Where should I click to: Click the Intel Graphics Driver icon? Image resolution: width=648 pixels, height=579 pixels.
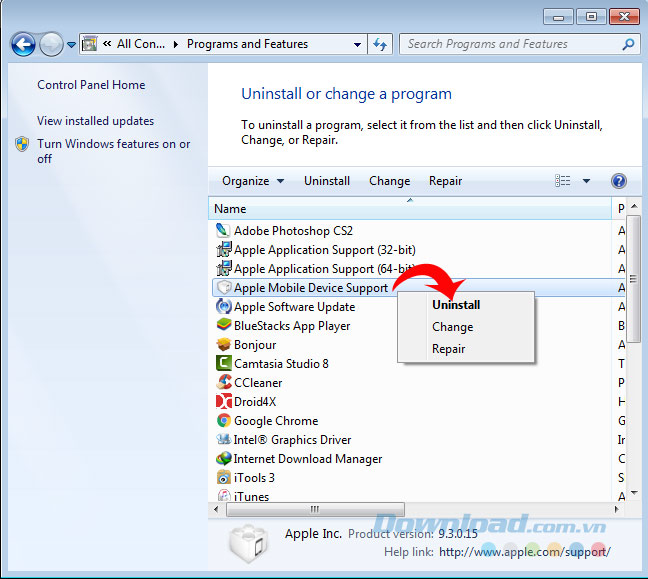pos(224,439)
